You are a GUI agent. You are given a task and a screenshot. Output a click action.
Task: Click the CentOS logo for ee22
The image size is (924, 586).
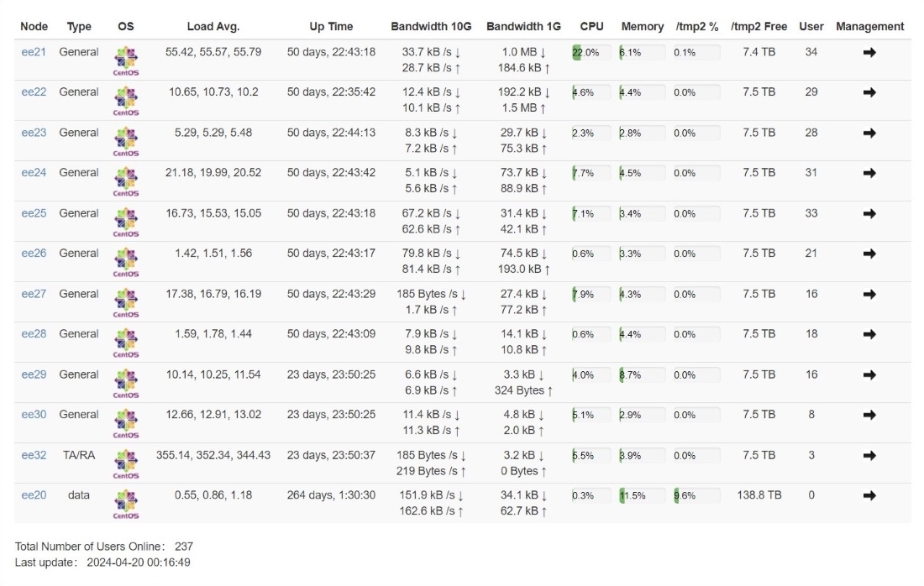tap(126, 101)
